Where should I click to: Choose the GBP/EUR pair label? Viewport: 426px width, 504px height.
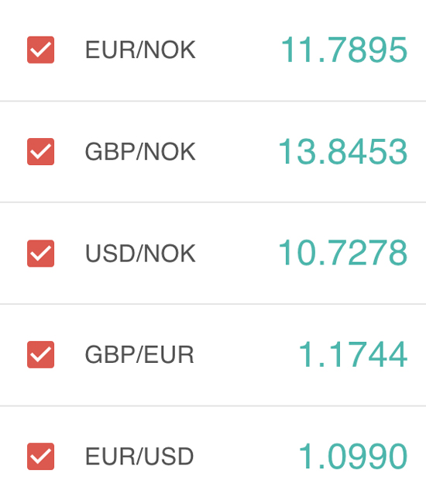[x=139, y=355]
